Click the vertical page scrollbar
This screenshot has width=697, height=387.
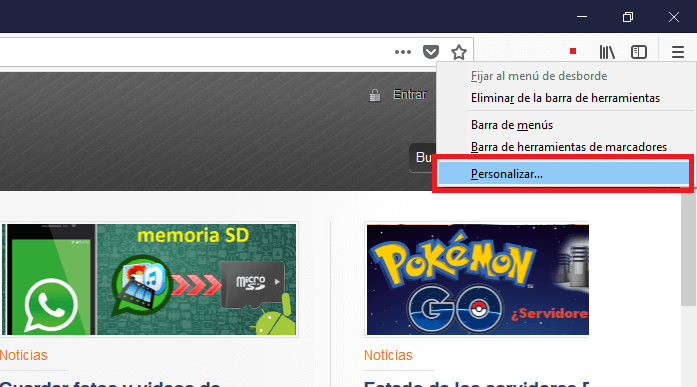coord(688,249)
